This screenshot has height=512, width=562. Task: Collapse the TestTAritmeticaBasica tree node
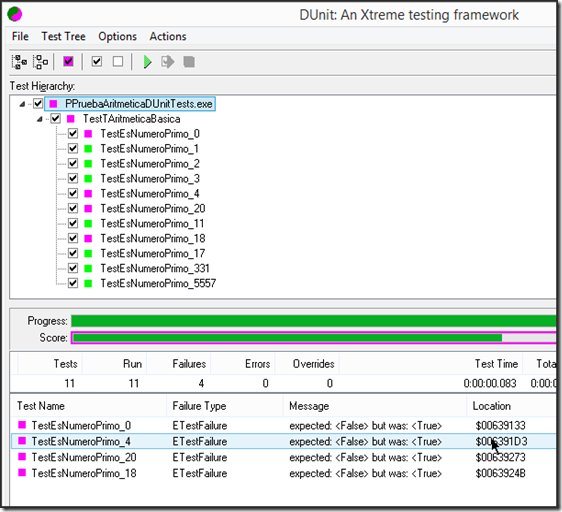tap(40, 119)
